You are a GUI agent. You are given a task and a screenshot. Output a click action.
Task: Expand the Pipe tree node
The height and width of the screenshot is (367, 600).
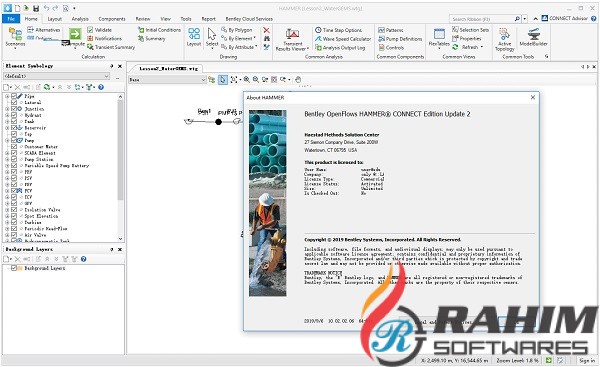[x=7, y=96]
